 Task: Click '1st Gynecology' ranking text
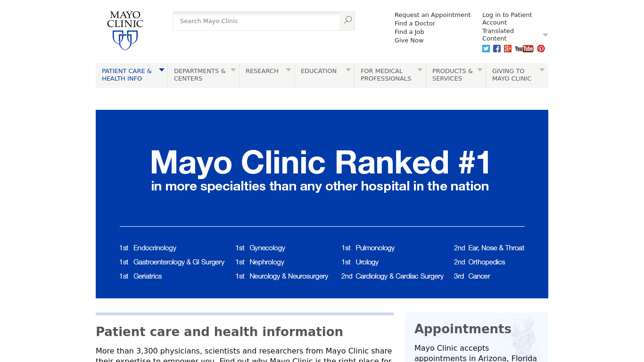(260, 248)
